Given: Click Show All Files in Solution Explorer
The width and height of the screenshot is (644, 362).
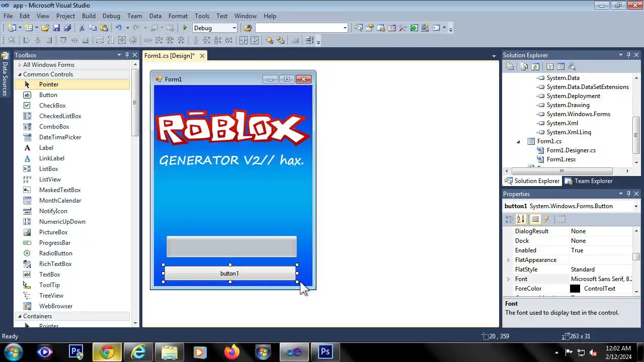Looking at the screenshot, I should click(x=524, y=66).
